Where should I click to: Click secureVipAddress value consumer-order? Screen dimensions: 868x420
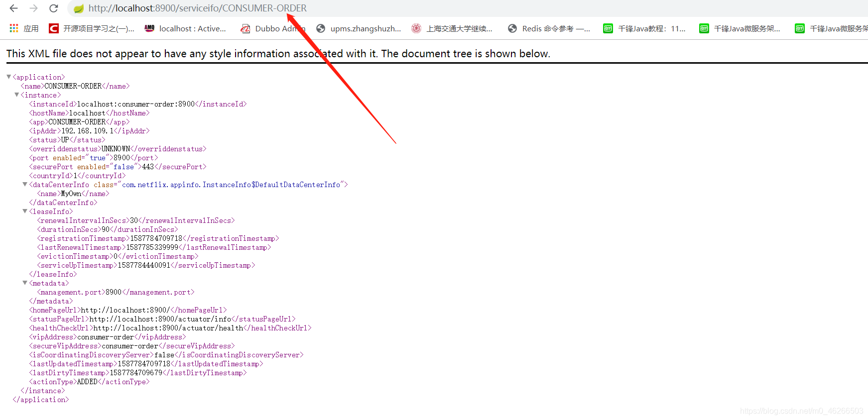tap(130, 346)
